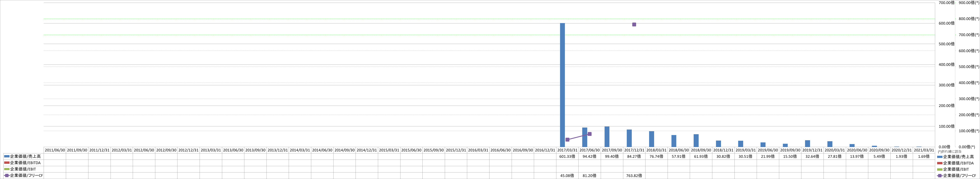Click the purple line marker above 2017/06/30
This screenshot has height=179, width=980.
[x=590, y=134]
